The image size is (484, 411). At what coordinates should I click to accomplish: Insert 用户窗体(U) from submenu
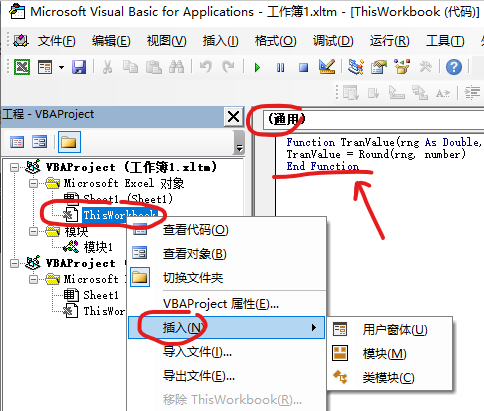[389, 330]
